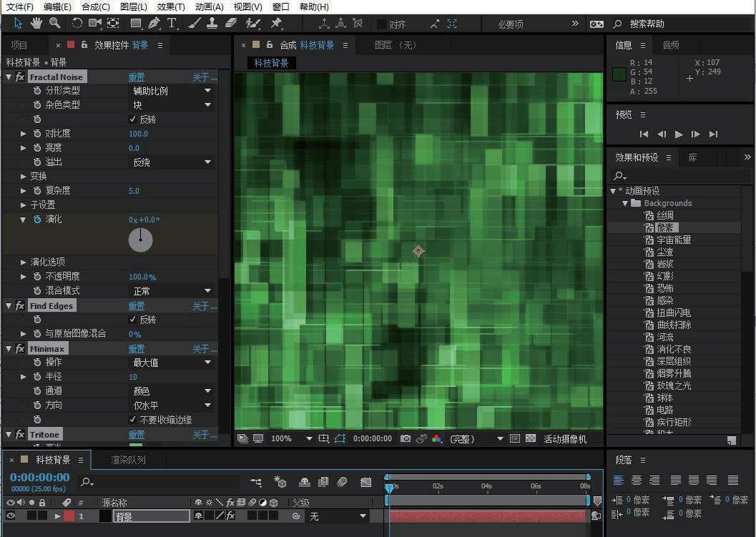Select the Clone Stamp tool
Screen dimensions: 756x537
[212, 24]
